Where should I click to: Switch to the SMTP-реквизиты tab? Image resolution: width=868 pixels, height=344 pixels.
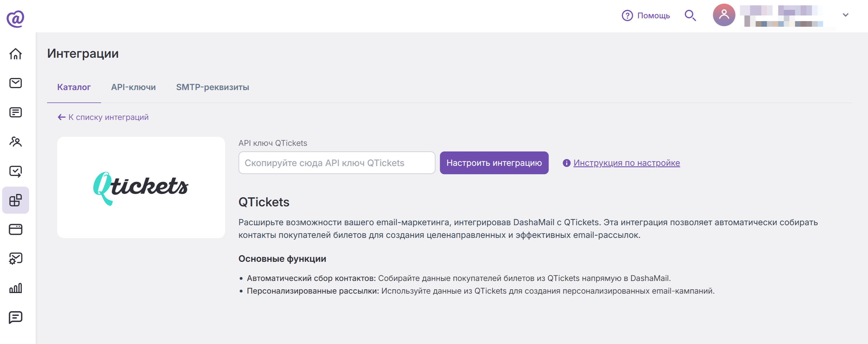(213, 87)
